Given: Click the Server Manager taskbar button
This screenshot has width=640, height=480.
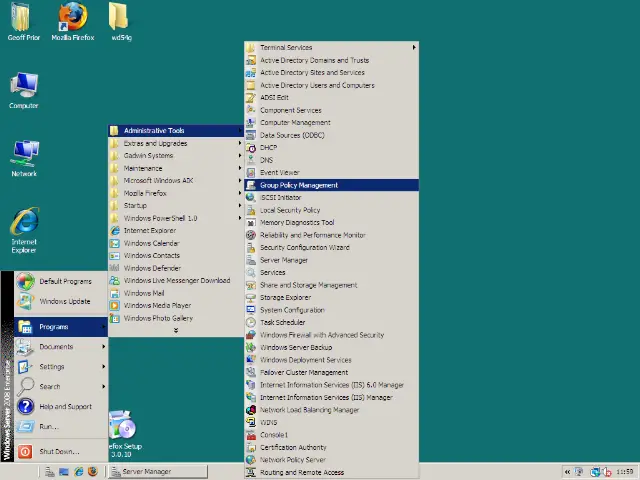Looking at the screenshot, I should (x=158, y=471).
